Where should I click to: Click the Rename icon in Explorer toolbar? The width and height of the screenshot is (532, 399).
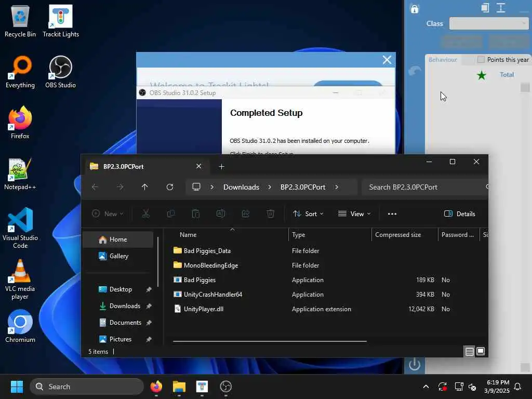[x=221, y=214]
